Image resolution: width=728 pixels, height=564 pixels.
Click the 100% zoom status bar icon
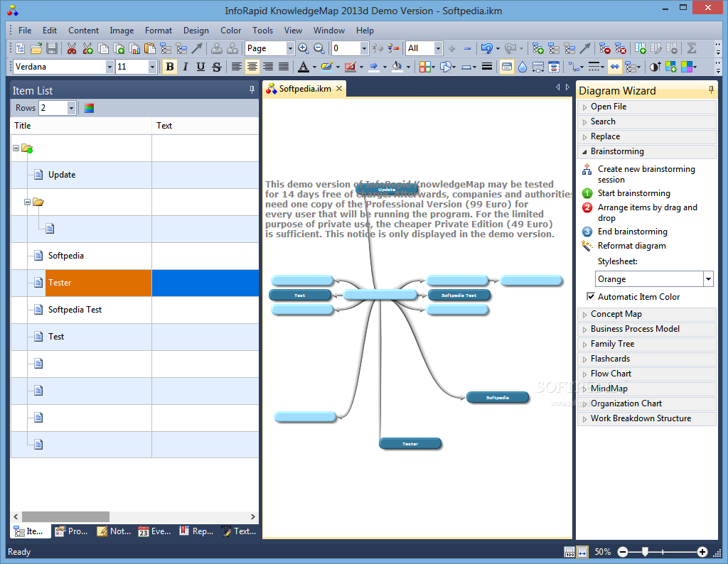569,552
